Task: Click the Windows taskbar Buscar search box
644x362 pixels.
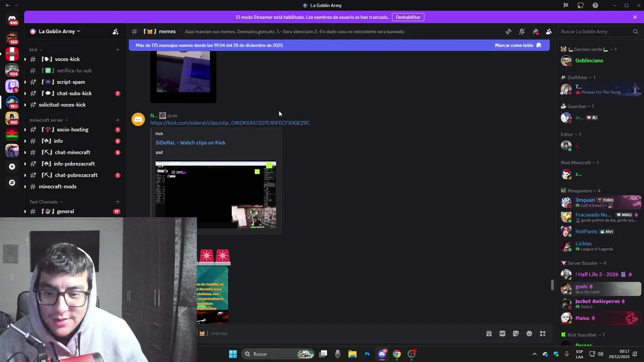Action: (278, 354)
